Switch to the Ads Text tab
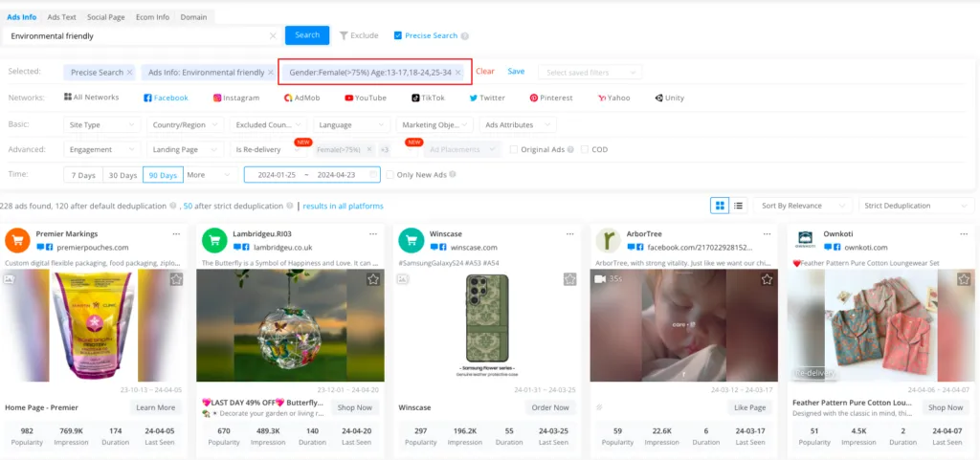Viewport: 980px width, 460px height. point(61,17)
